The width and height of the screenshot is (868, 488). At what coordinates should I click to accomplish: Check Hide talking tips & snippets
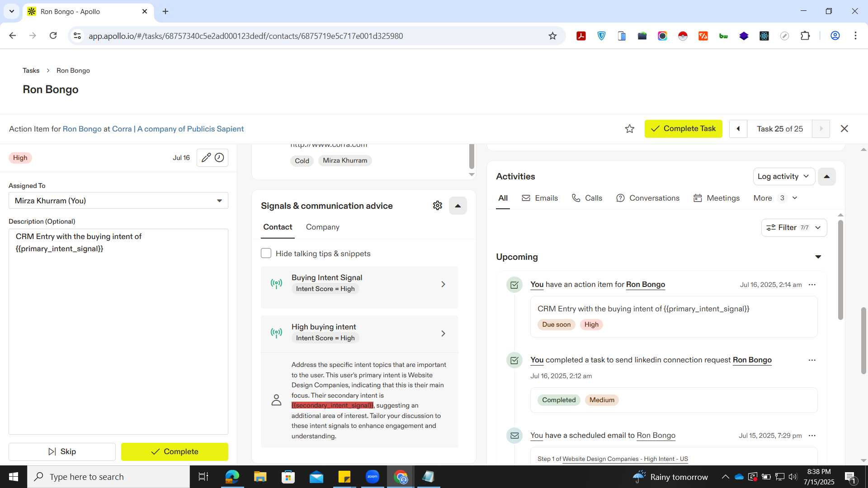click(x=266, y=253)
